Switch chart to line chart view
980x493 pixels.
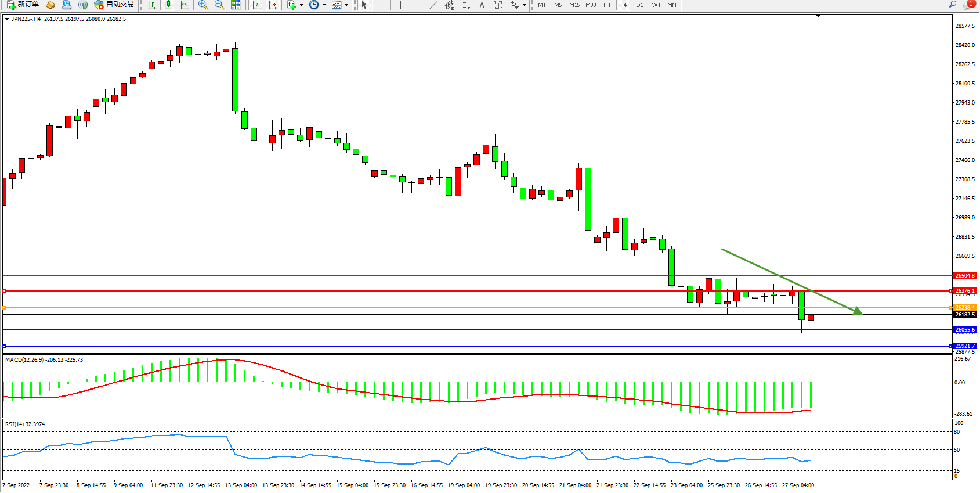pyautogui.click(x=184, y=5)
